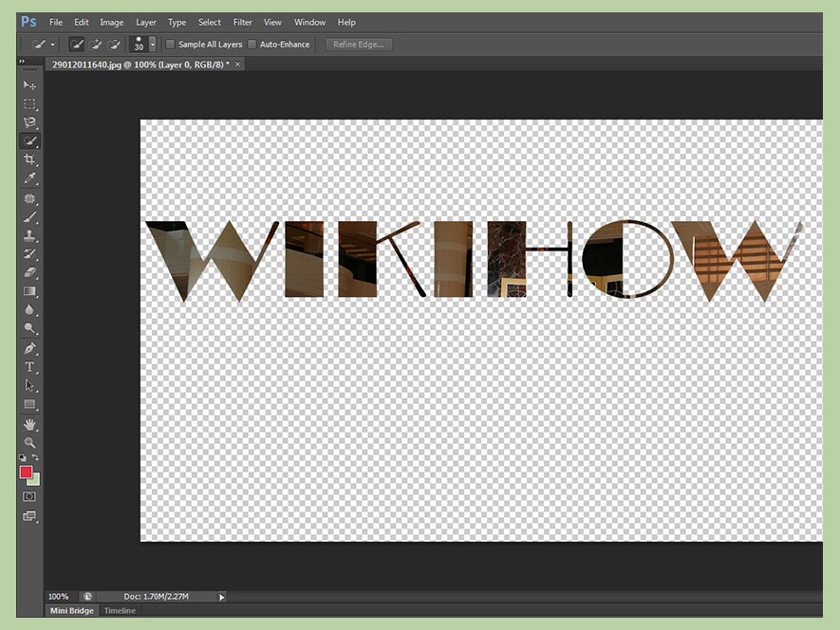Open the Filter menu
This screenshot has height=630, width=840.
[242, 23]
